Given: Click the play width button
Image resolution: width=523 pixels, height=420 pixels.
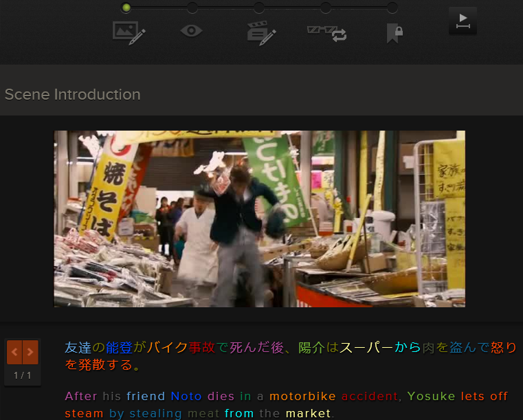Looking at the screenshot, I should [x=463, y=21].
